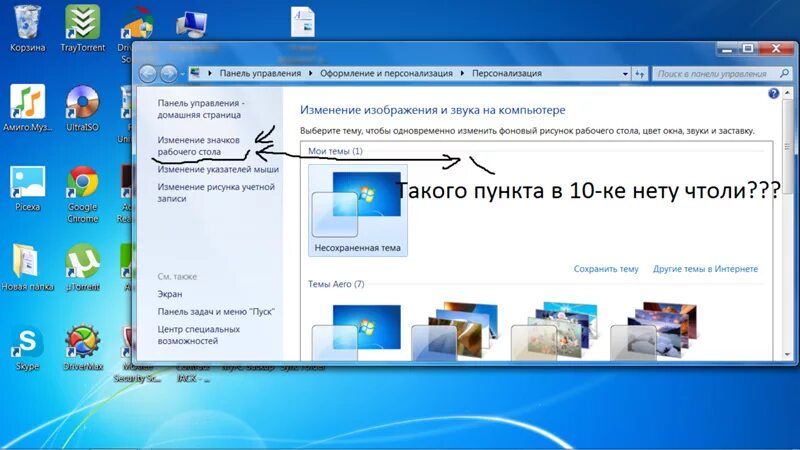800x450 pixels.
Task: Click the search magnifier icon
Action: tap(784, 73)
